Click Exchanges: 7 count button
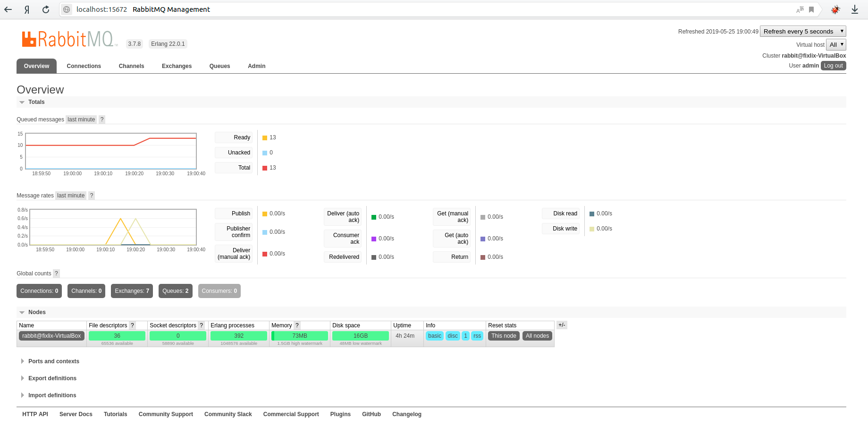This screenshot has width=868, height=427. [132, 291]
